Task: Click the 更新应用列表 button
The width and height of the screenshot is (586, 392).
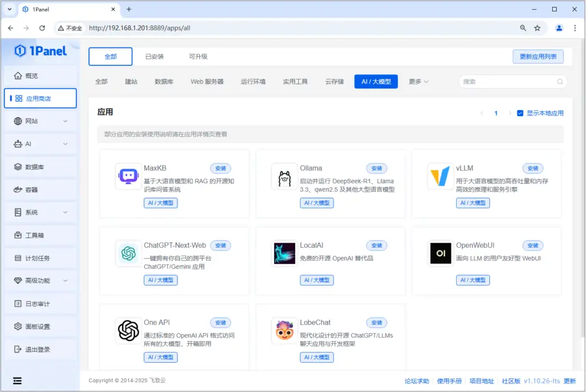Action: pos(537,57)
